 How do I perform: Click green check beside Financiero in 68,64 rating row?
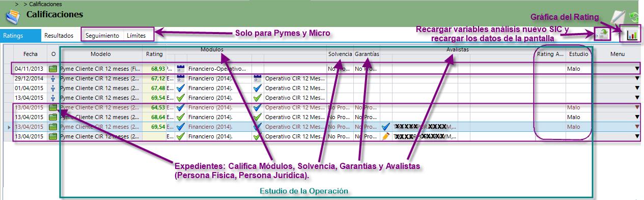[x=180, y=117]
